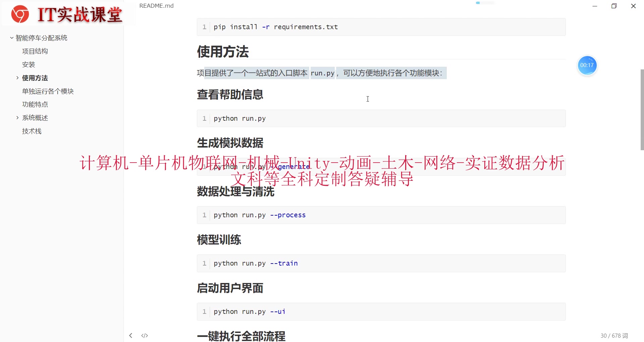
Task: Restore down the window
Action: (614, 6)
